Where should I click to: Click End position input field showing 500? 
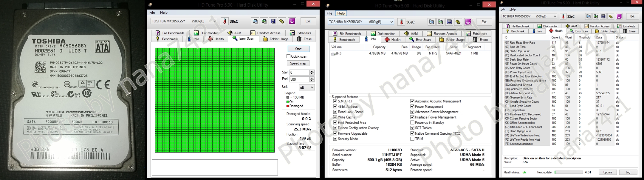coord(300,79)
